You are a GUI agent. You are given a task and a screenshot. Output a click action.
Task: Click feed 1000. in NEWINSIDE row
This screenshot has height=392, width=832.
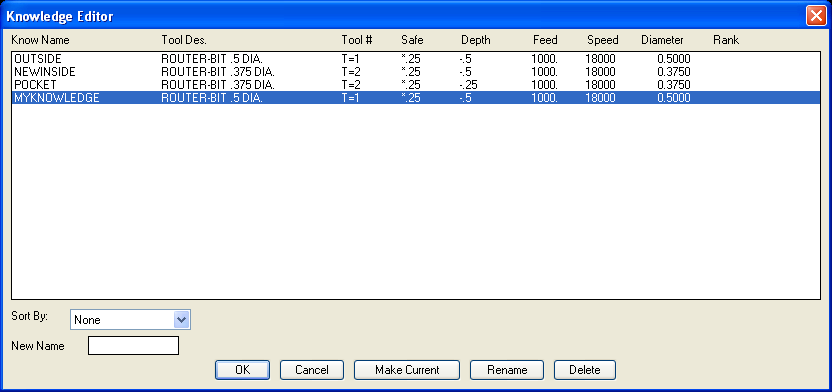point(544,72)
